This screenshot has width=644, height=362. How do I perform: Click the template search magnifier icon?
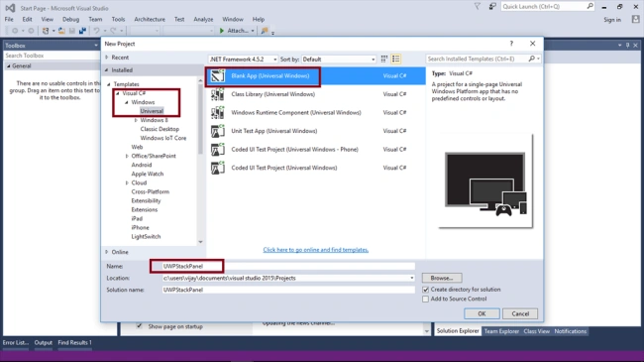[x=531, y=59]
